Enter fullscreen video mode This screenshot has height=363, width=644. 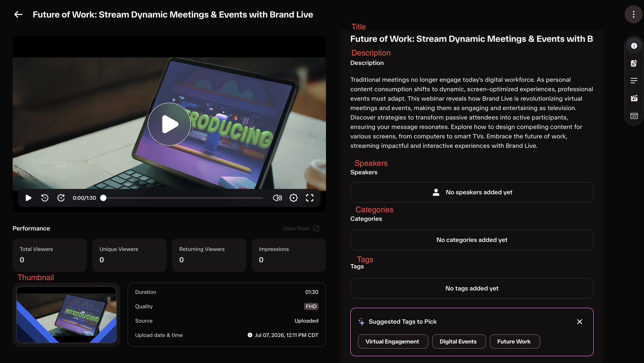tap(310, 198)
